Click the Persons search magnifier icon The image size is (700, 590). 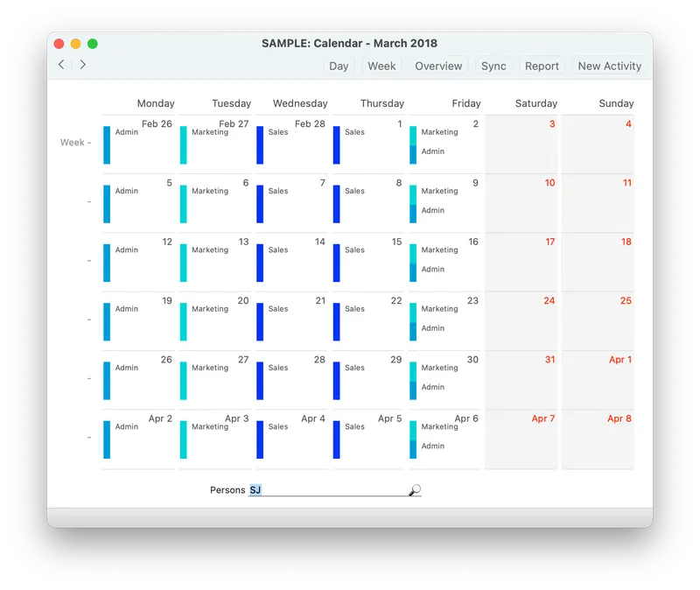(415, 490)
